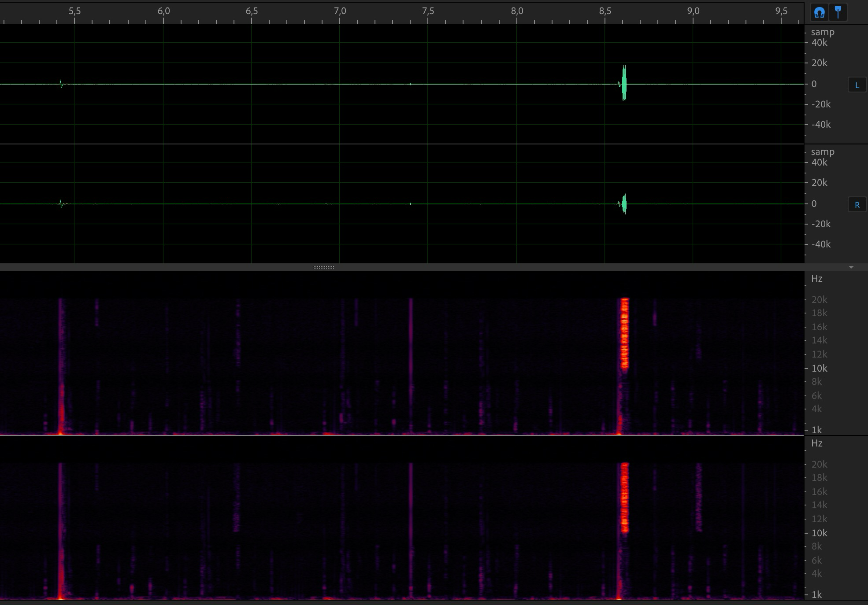
Task: Click the waveform/spectral divider drag handle
Action: click(324, 267)
